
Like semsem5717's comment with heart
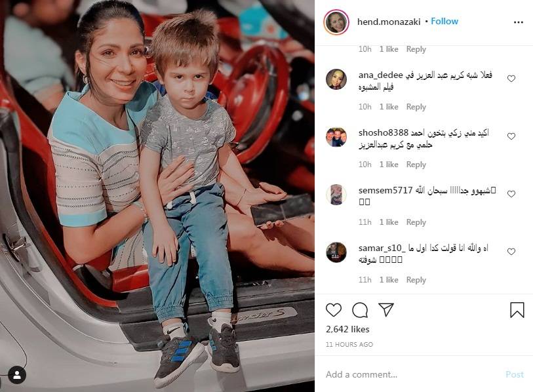(511, 194)
